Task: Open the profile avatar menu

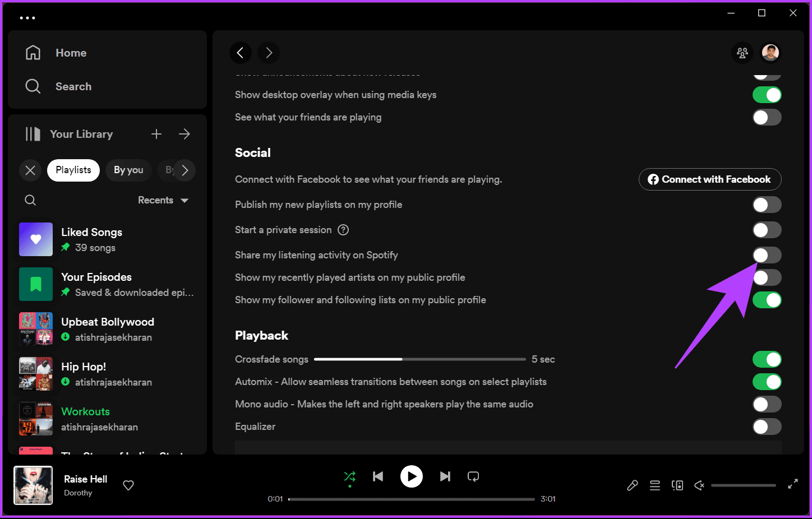Action: point(771,53)
